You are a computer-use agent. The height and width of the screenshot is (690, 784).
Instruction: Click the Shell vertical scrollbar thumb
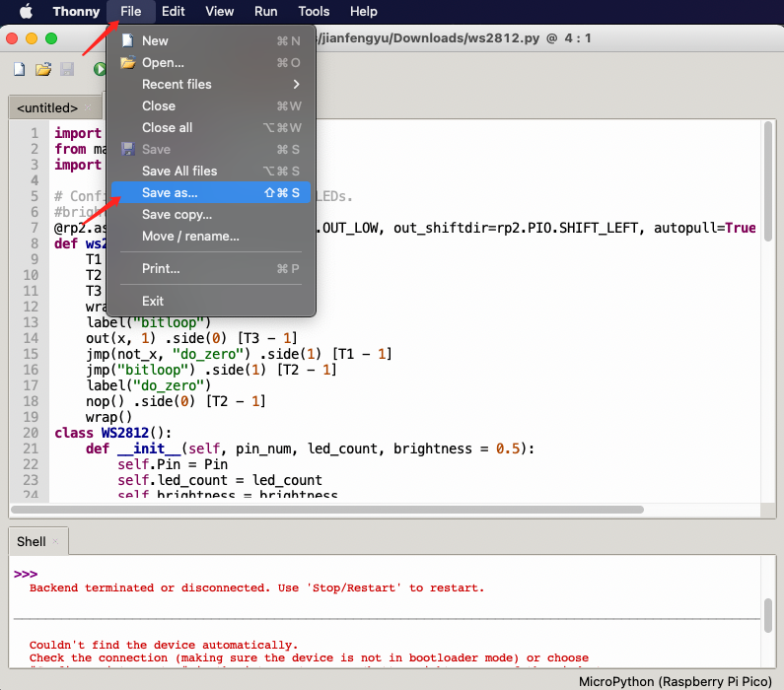pyautogui.click(x=768, y=615)
